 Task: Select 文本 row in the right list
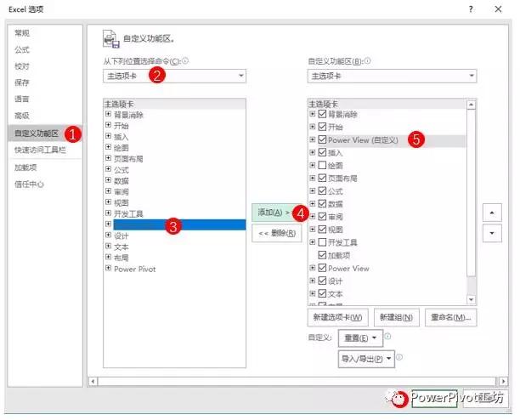336,294
